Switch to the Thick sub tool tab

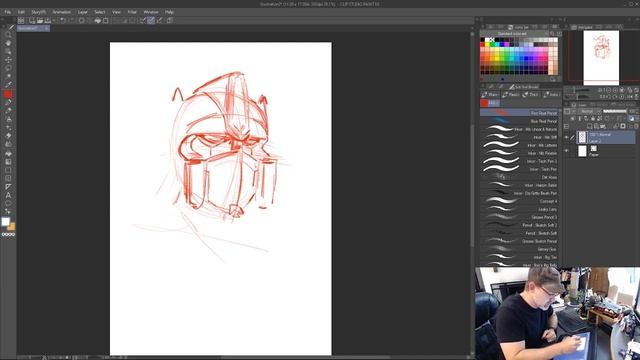point(531,95)
